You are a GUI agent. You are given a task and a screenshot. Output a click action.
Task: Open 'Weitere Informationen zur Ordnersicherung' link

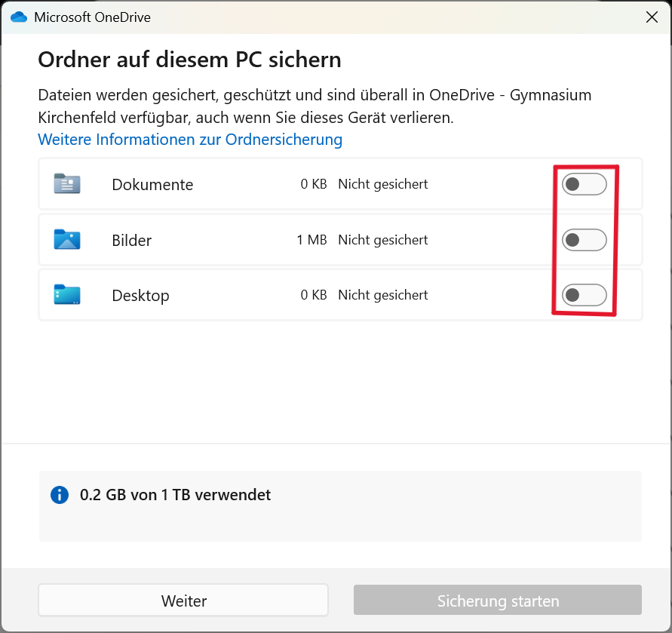point(190,140)
